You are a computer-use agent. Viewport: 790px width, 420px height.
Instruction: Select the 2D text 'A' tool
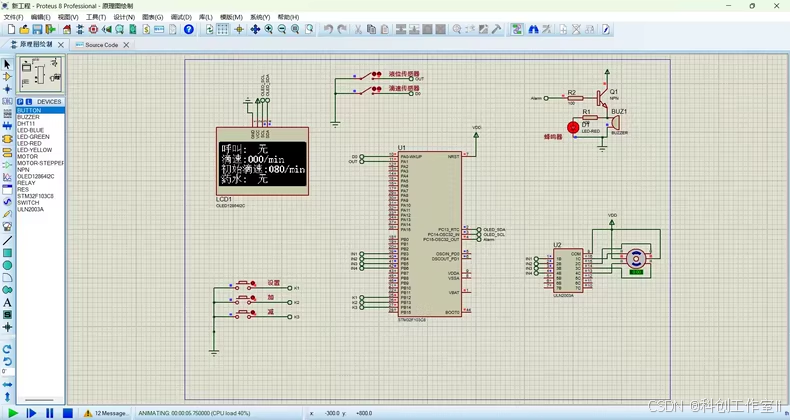tap(7, 303)
